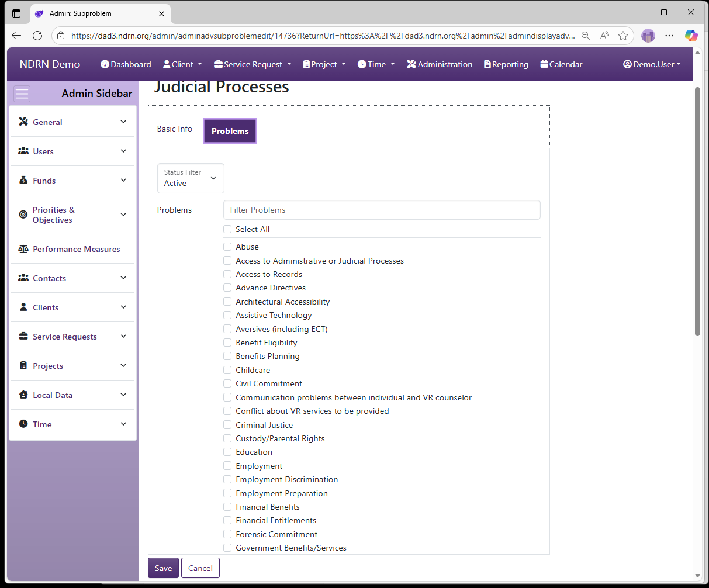Screen dimensions: 709x588
Task: Check the Abuse problem checkbox
Action: 227,247
